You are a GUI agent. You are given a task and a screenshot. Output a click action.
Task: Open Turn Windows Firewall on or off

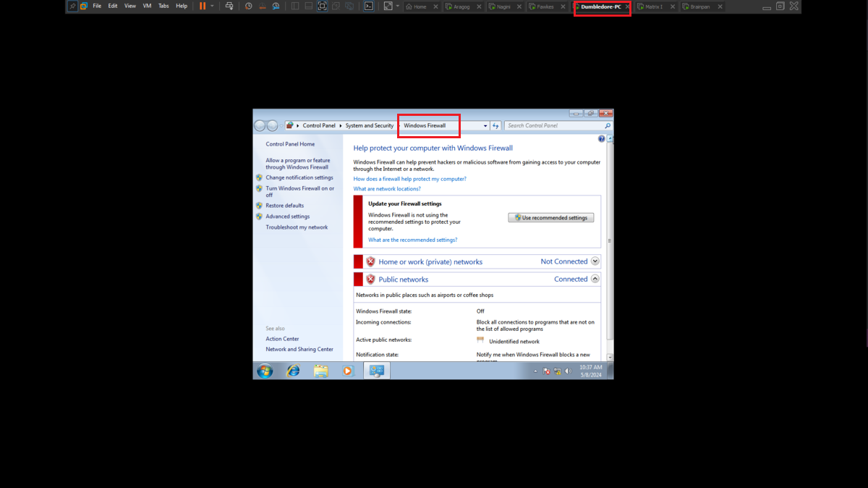300,191
